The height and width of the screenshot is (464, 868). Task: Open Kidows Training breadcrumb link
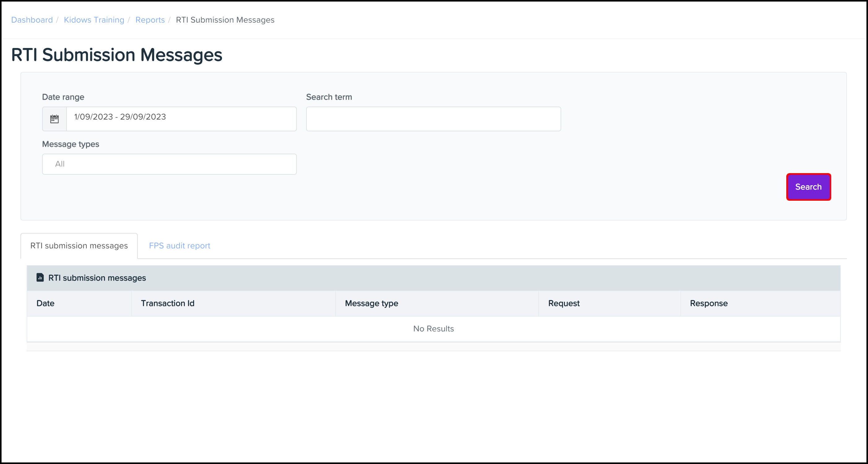pyautogui.click(x=94, y=20)
